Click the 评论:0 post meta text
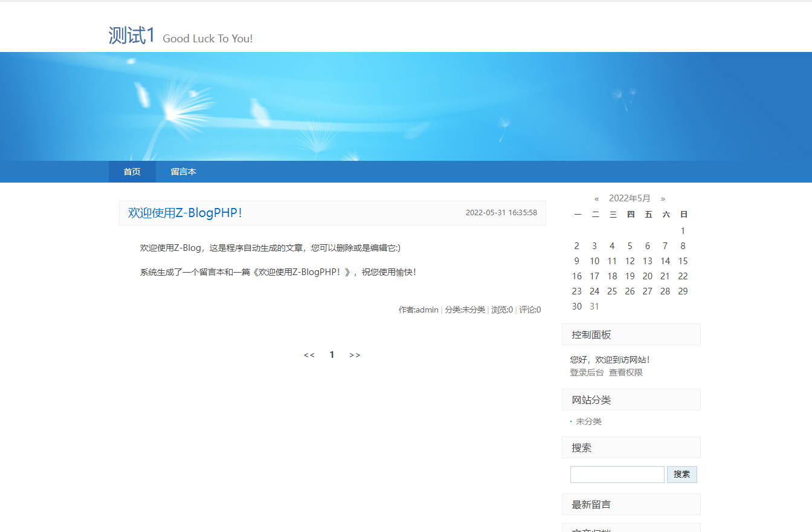This screenshot has height=532, width=812. pos(530,310)
